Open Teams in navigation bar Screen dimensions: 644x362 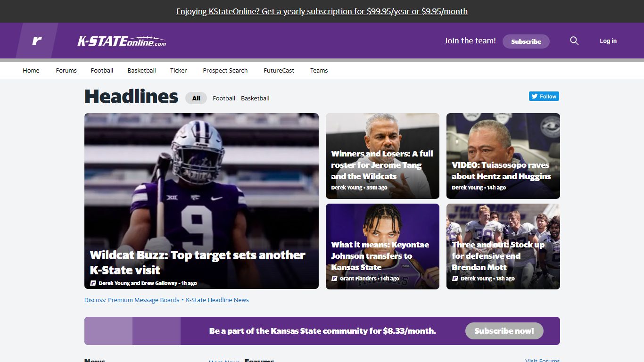(319, 70)
